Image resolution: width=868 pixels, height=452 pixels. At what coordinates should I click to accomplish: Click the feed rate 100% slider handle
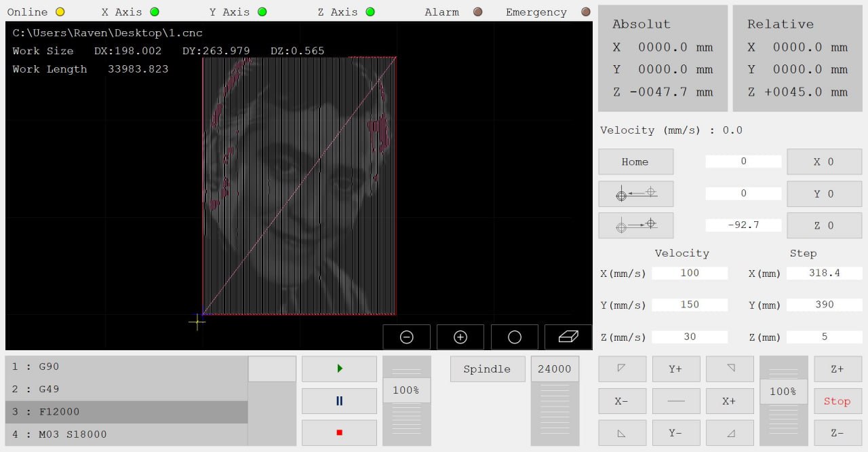406,390
